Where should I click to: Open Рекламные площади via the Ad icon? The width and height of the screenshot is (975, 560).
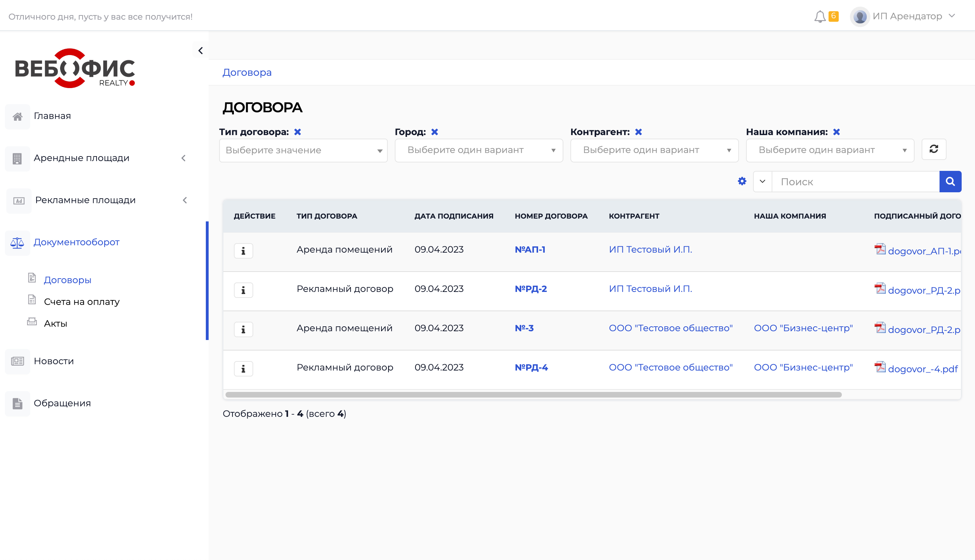[18, 200]
